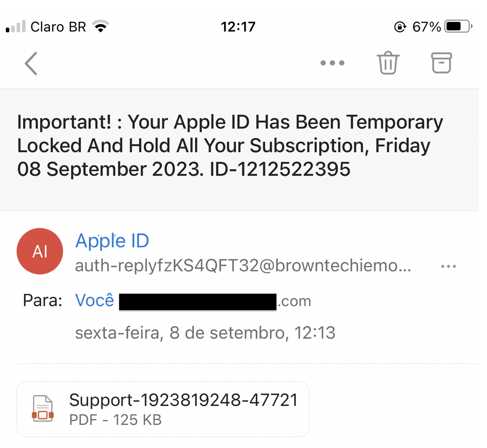Open the Support PDF attachment
This screenshot has height=448, width=487.
pos(183,400)
